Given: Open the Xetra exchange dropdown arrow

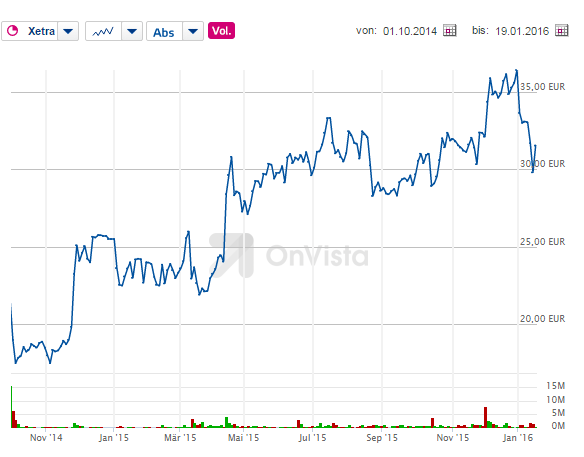Looking at the screenshot, I should pyautogui.click(x=68, y=31).
